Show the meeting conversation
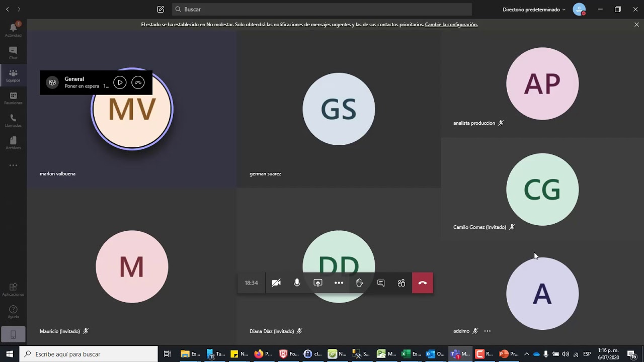This screenshot has height=362, width=644. coord(381,283)
